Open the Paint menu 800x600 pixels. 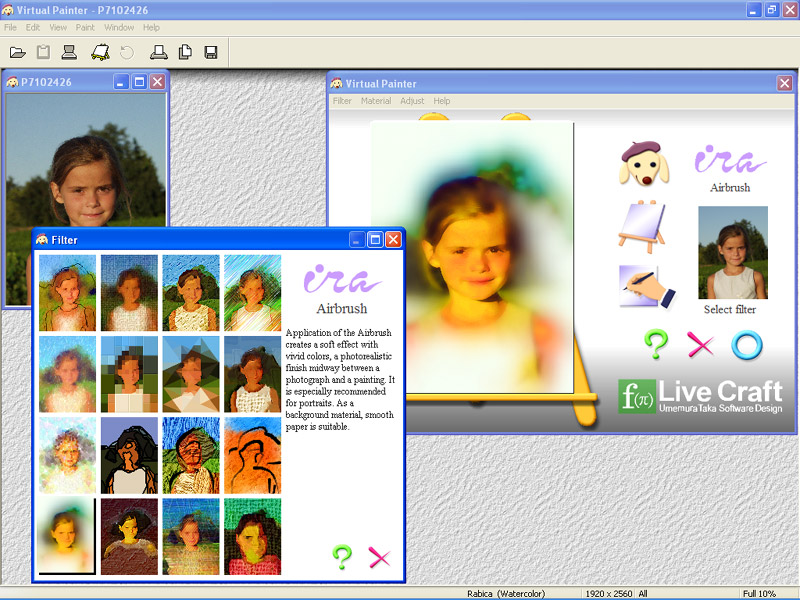(85, 28)
